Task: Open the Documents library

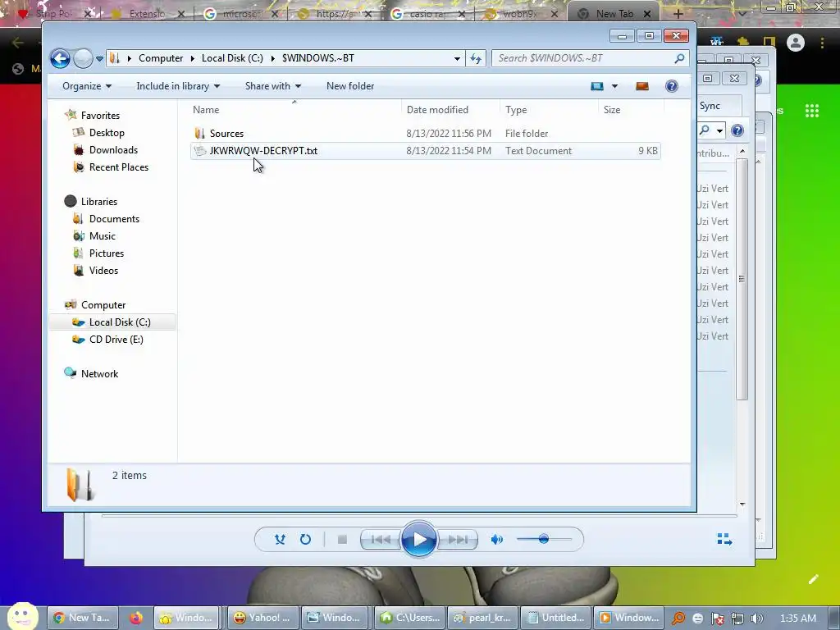Action: (114, 219)
